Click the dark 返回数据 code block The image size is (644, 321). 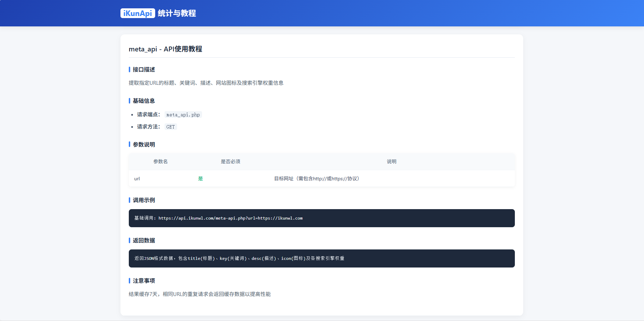coord(321,258)
